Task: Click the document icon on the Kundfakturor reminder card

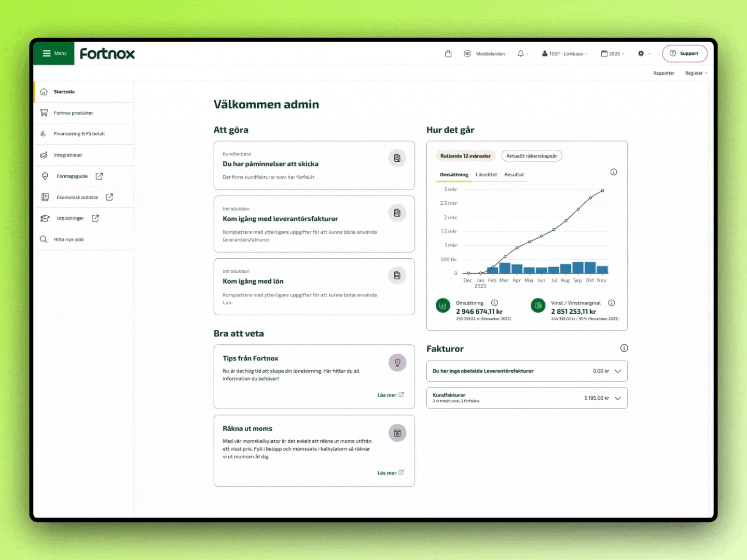Action: 397,158
